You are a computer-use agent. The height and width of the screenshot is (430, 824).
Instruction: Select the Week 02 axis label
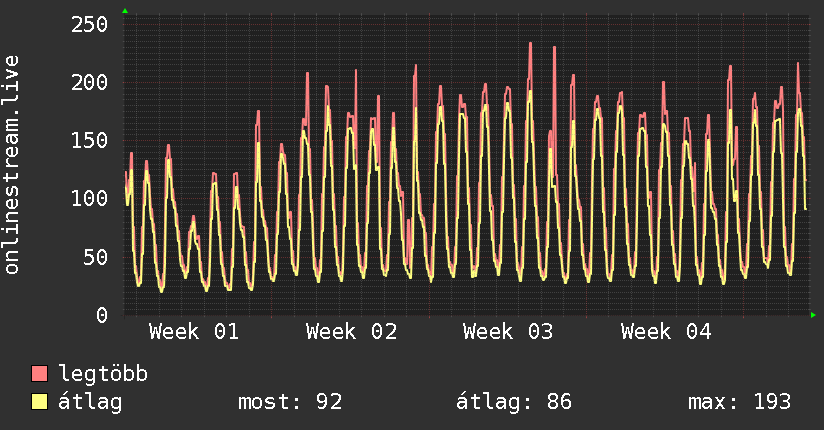(x=351, y=332)
